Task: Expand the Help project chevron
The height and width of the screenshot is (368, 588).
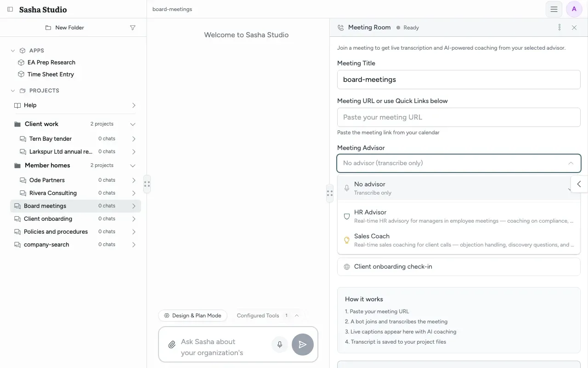Action: 134,105
